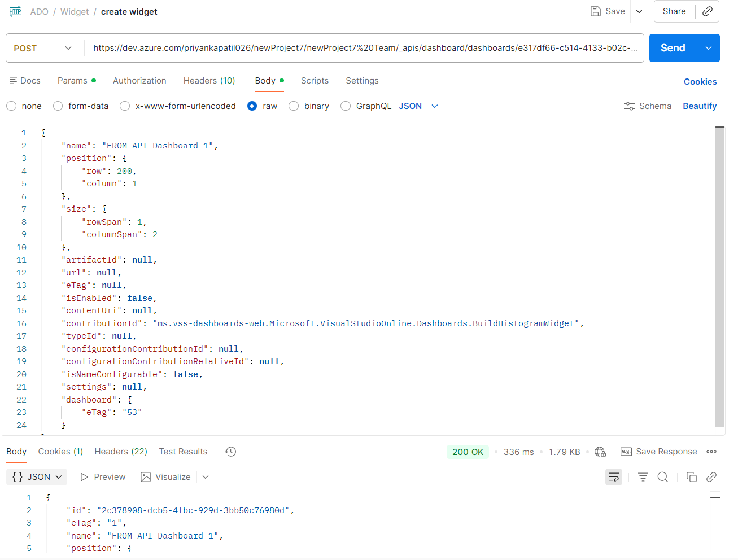Click the Widget breadcrumb link
738x560 pixels.
(75, 12)
